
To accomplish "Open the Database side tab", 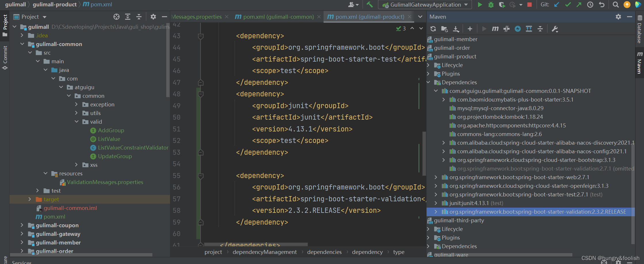I will (x=639, y=30).
